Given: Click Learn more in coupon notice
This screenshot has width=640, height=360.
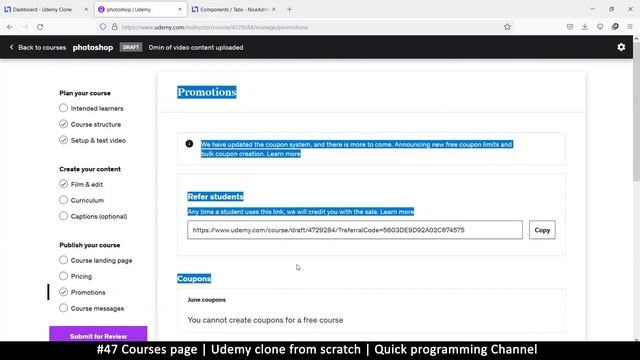Looking at the screenshot, I should tap(284, 154).
